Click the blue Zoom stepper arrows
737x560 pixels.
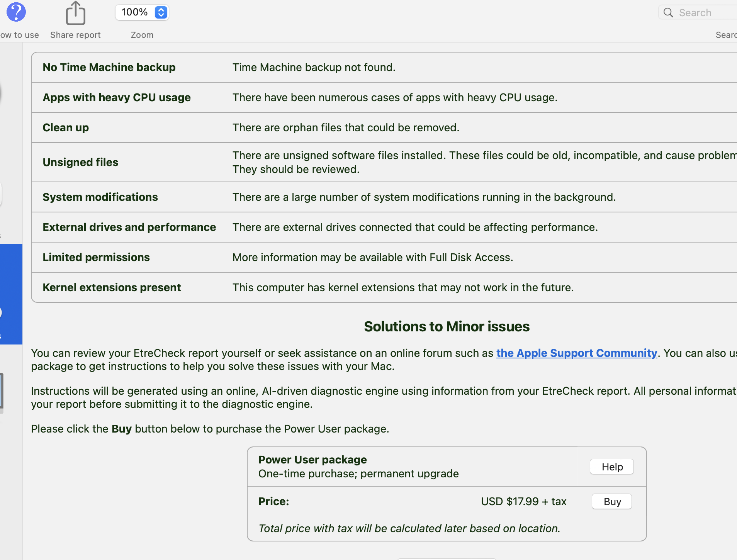[161, 12]
